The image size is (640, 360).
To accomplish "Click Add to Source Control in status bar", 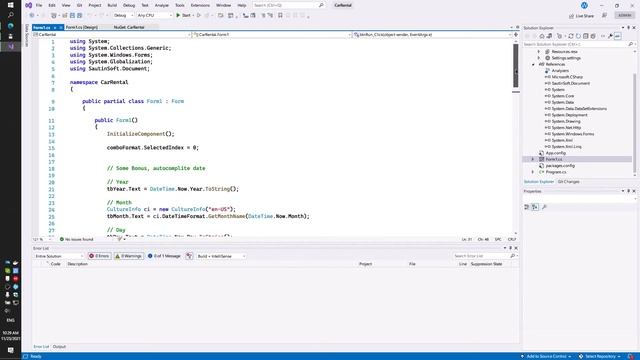I will point(546,356).
